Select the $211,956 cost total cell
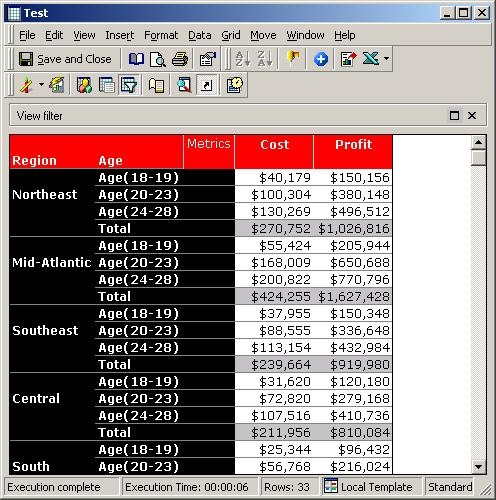The image size is (496, 500). (x=274, y=433)
